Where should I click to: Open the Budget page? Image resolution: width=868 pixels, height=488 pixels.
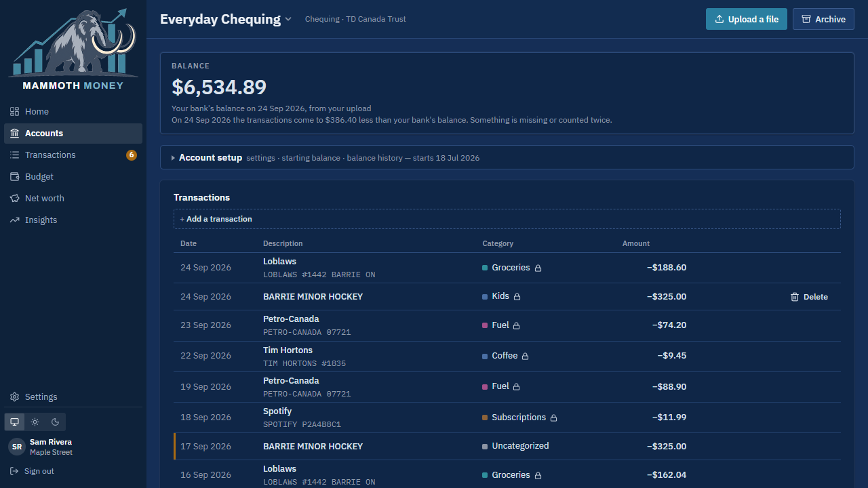[73, 177]
